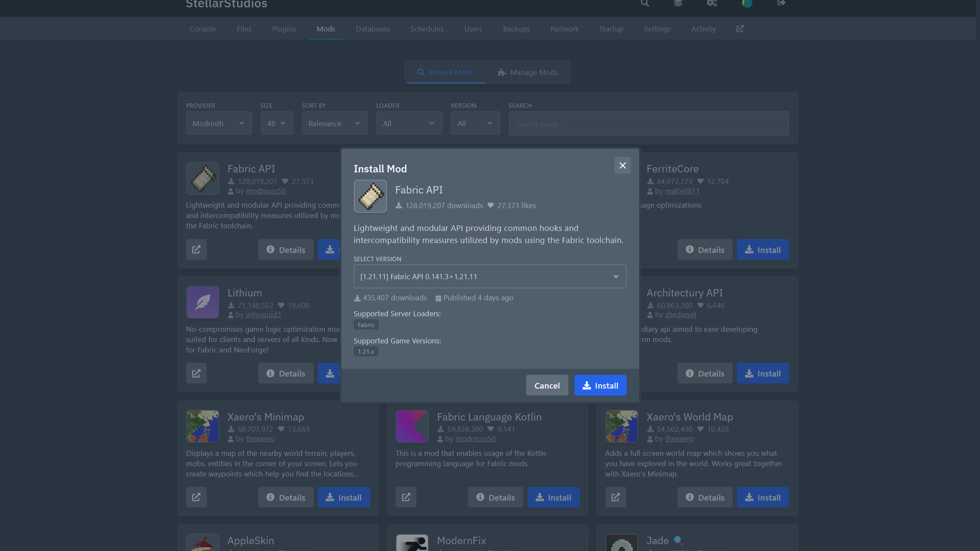Open Xaero's Minimap external link icon
The height and width of the screenshot is (551, 980).
pos(196,497)
